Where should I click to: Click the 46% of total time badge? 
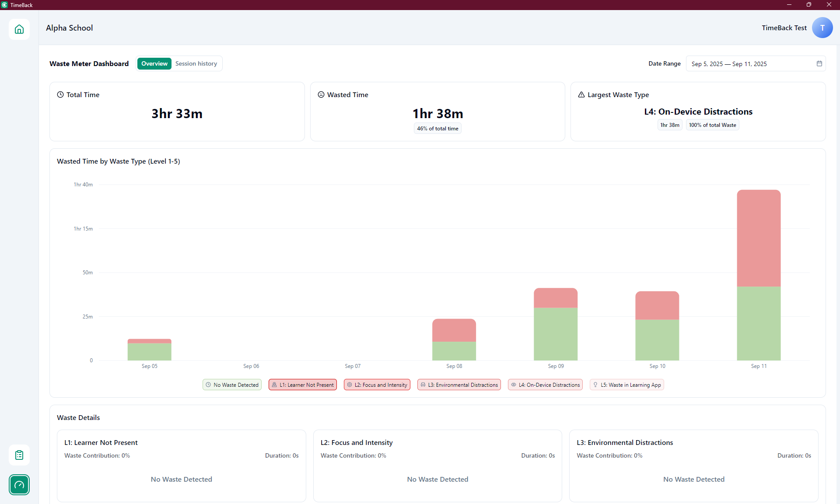click(437, 129)
